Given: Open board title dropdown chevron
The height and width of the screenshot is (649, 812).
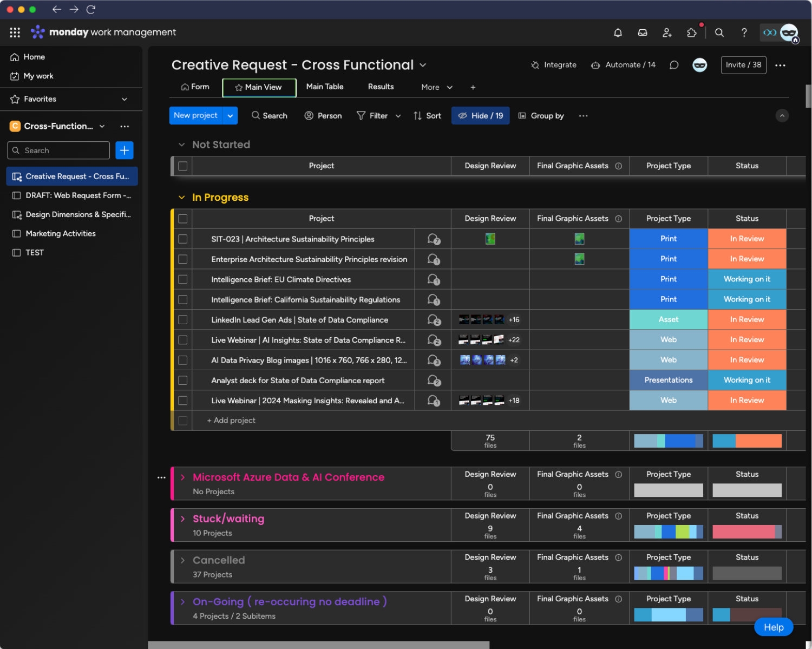Looking at the screenshot, I should [423, 65].
